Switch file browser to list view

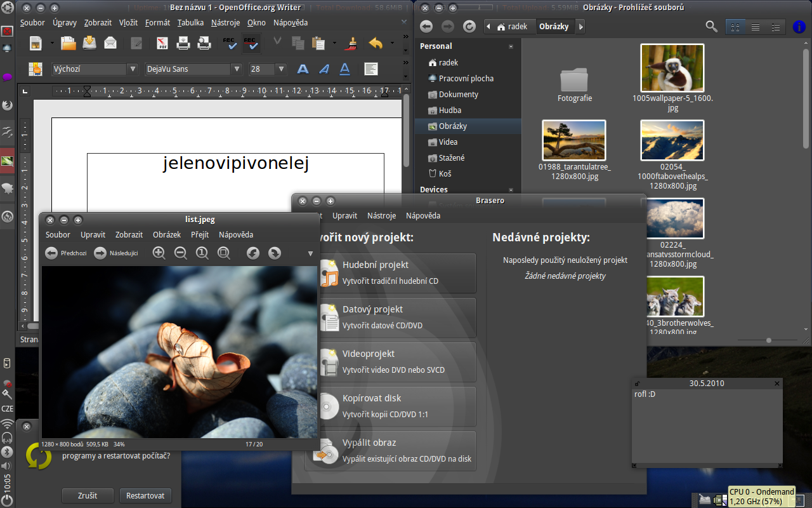coord(756,27)
